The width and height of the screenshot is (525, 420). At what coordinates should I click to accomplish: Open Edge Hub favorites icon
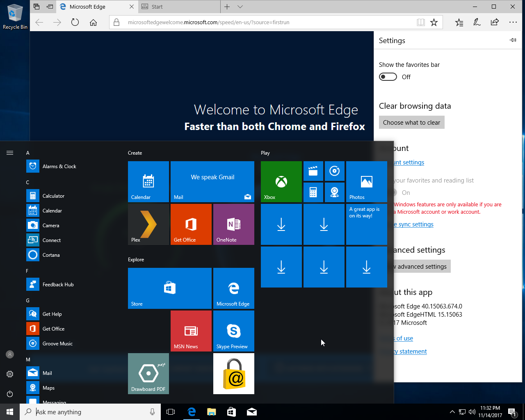pos(459,22)
